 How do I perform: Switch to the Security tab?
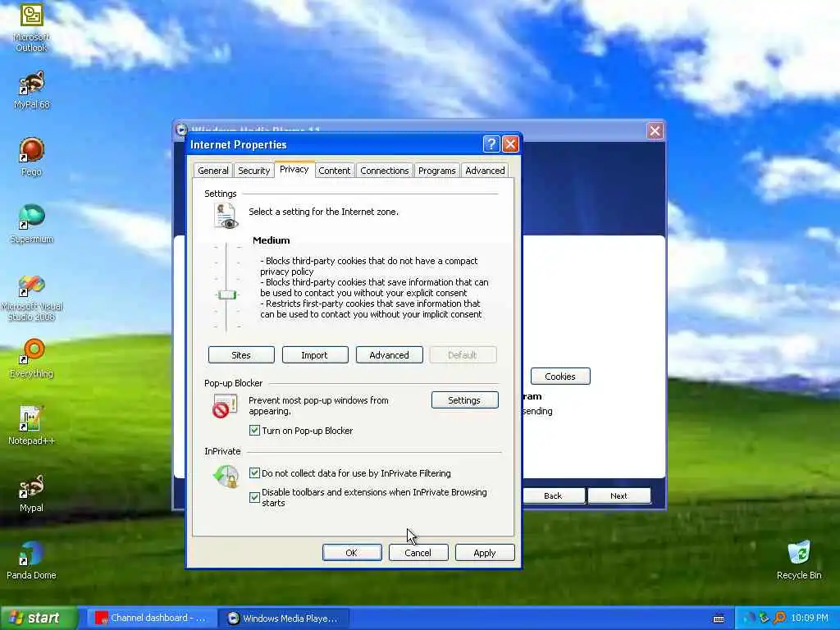pyautogui.click(x=253, y=171)
